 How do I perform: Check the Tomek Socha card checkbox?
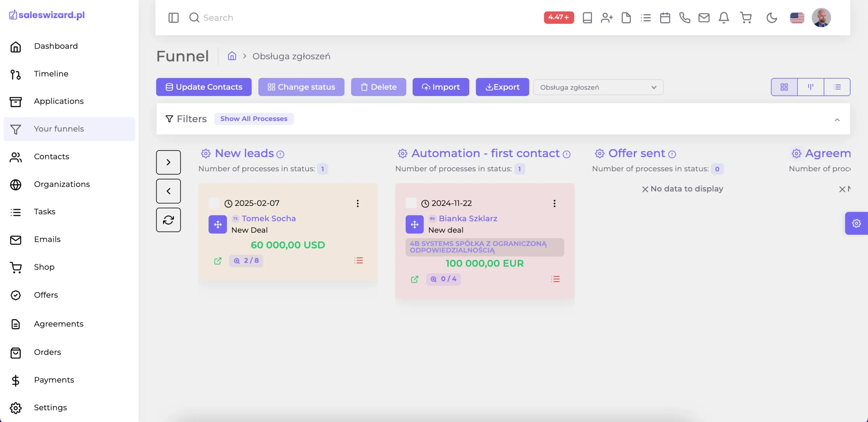[214, 203]
